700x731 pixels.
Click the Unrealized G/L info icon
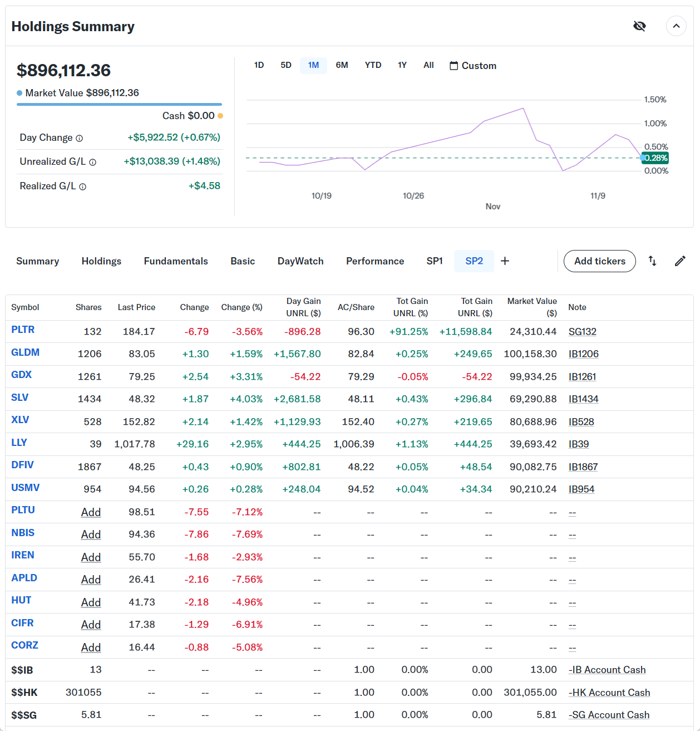coord(92,162)
